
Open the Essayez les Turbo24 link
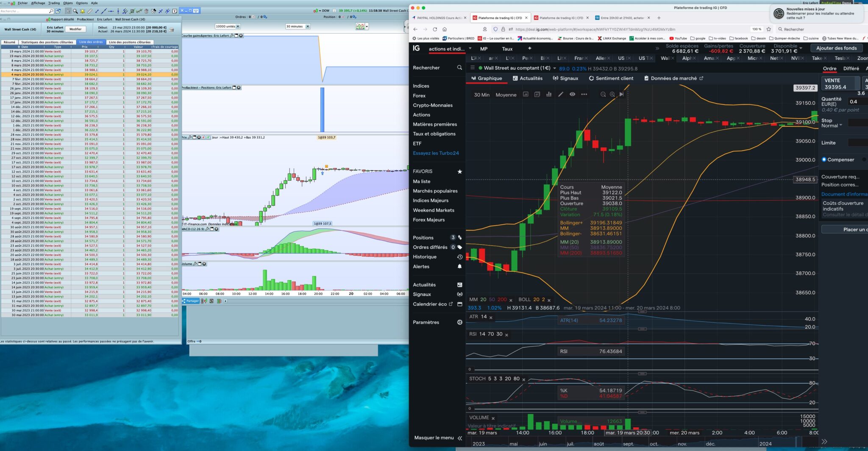[x=436, y=153]
